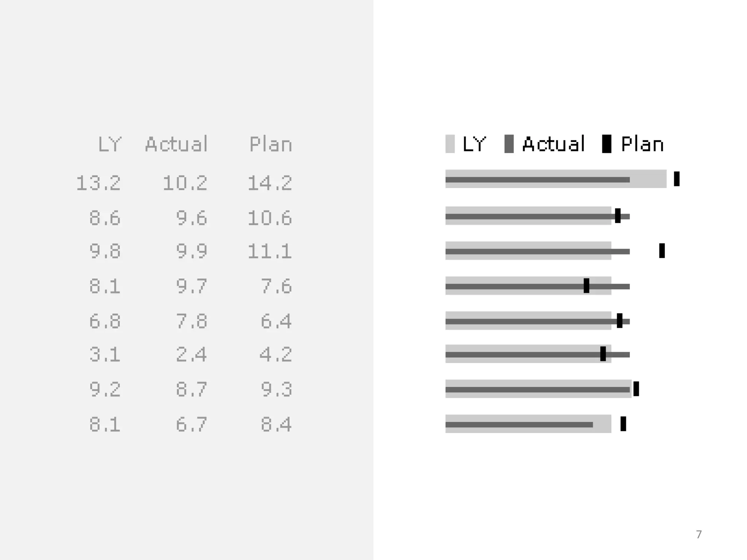Select the 13.2 LY value cell
This screenshot has width=747, height=560.
click(x=98, y=183)
